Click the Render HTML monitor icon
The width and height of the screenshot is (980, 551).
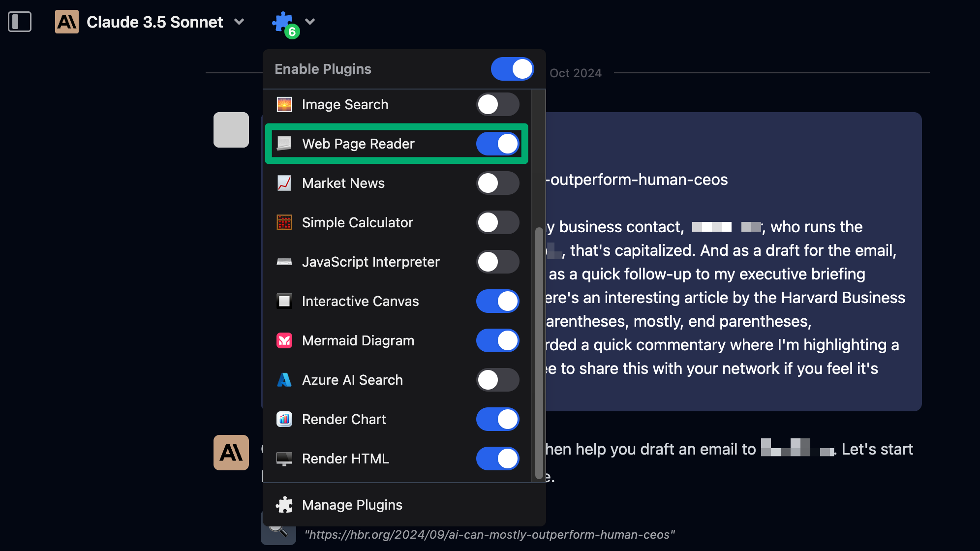(284, 459)
